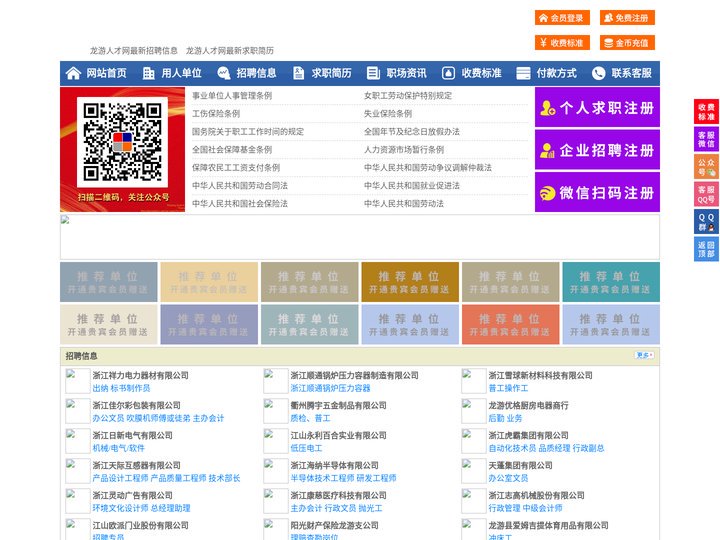
Task: Open 浙江佳尔彩包装有限公司 link
Action: pos(136,405)
